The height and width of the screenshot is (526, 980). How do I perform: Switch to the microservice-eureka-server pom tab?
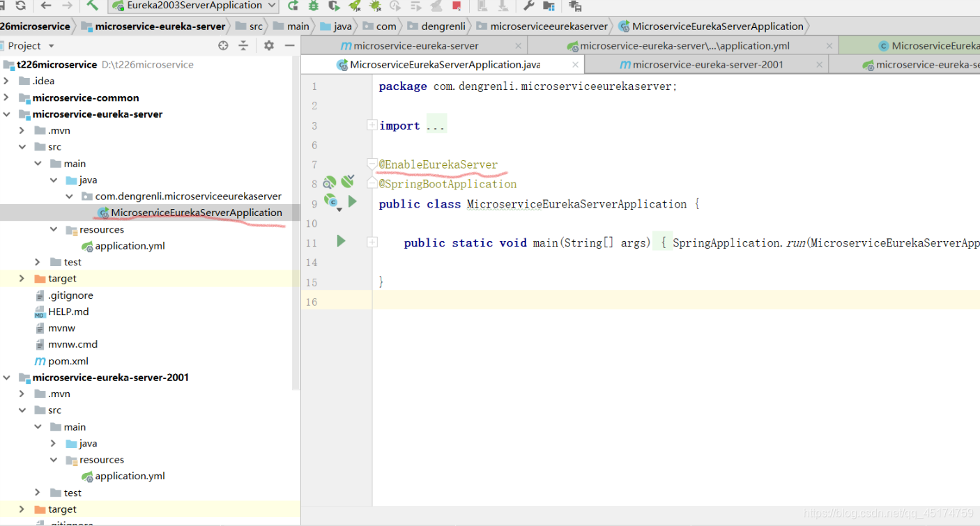point(415,46)
